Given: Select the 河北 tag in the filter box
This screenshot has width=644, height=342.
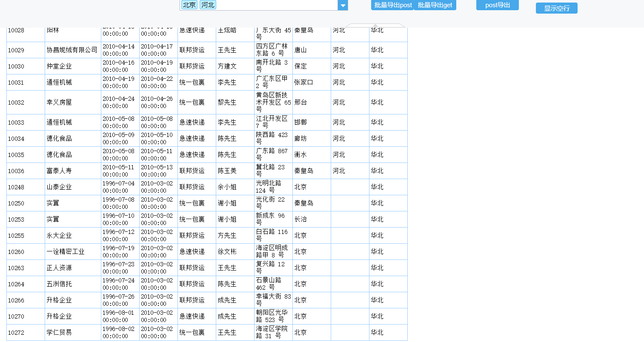Looking at the screenshot, I should pyautogui.click(x=208, y=5).
